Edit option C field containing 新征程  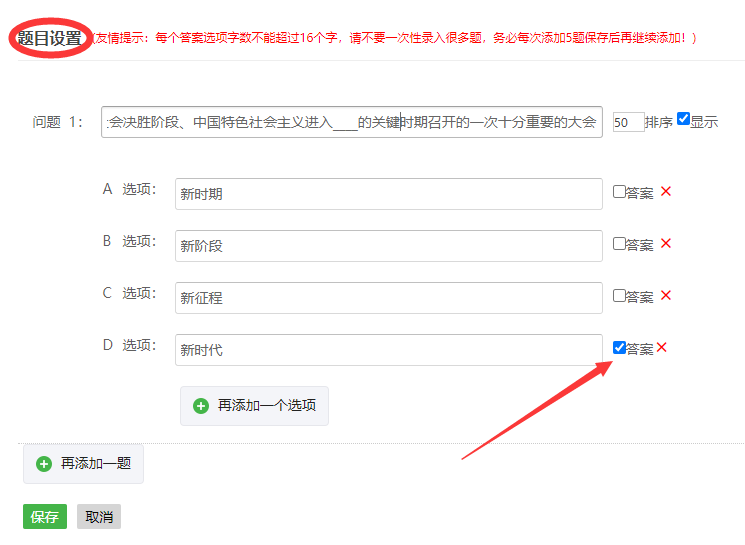(389, 298)
